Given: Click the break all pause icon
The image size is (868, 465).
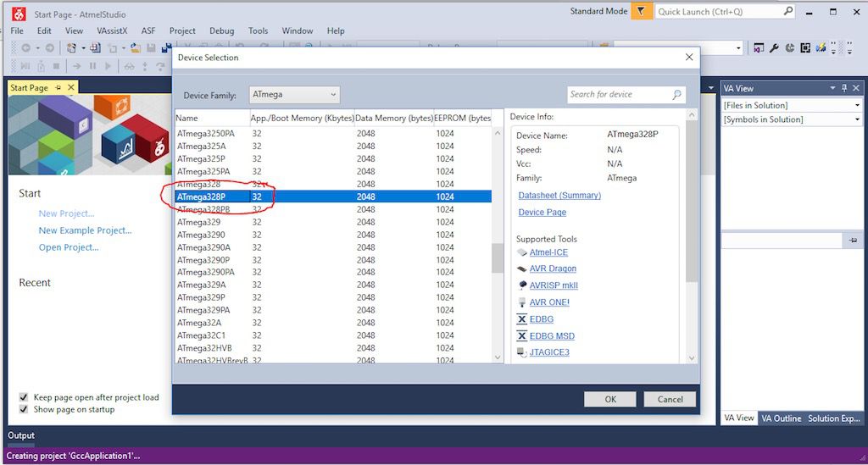Looking at the screenshot, I should (x=92, y=66).
